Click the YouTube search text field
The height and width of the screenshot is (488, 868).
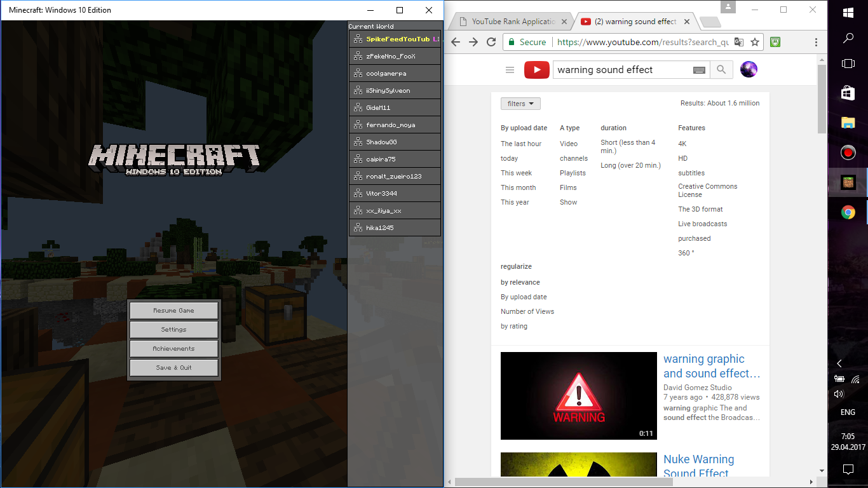click(621, 70)
